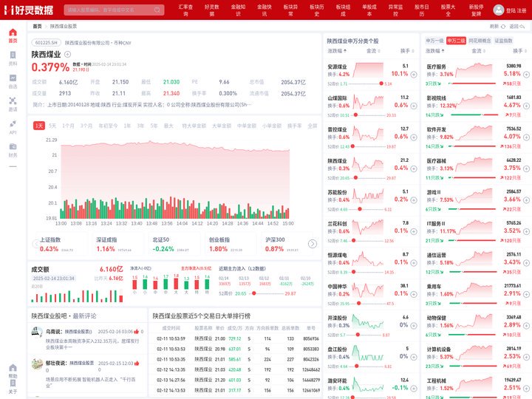Image resolution: width=532 pixels, height=399 pixels.
Task: Select the 年初至今 chart range
Action: pyautogui.click(x=108, y=126)
